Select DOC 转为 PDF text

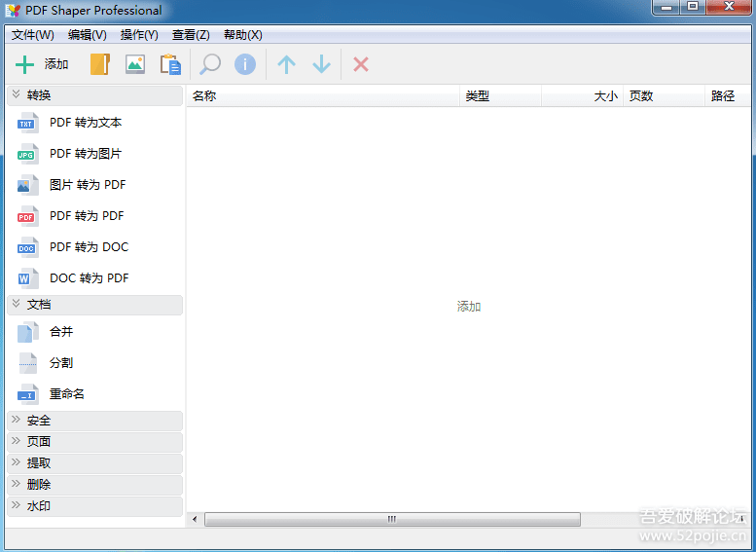tap(90, 278)
